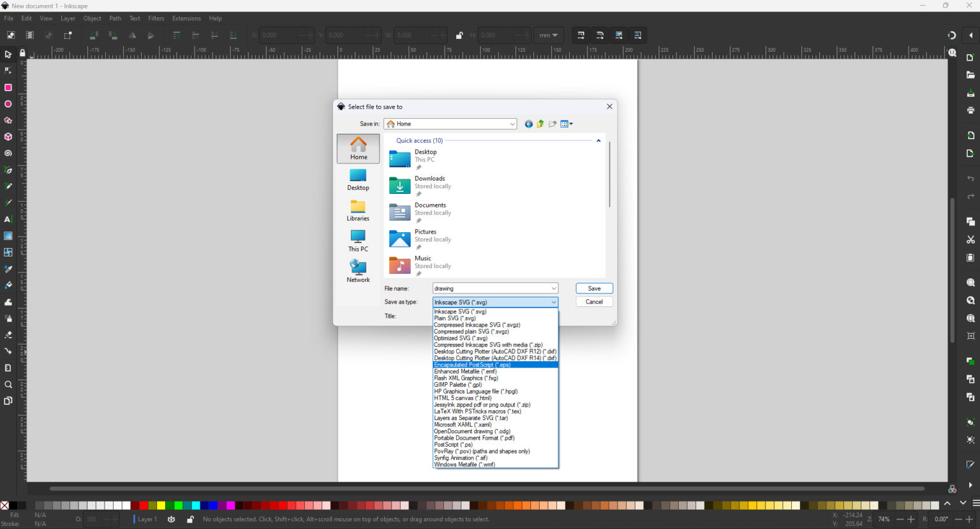Toggle layer lock in status bar
This screenshot has height=529, width=980.
(190, 519)
